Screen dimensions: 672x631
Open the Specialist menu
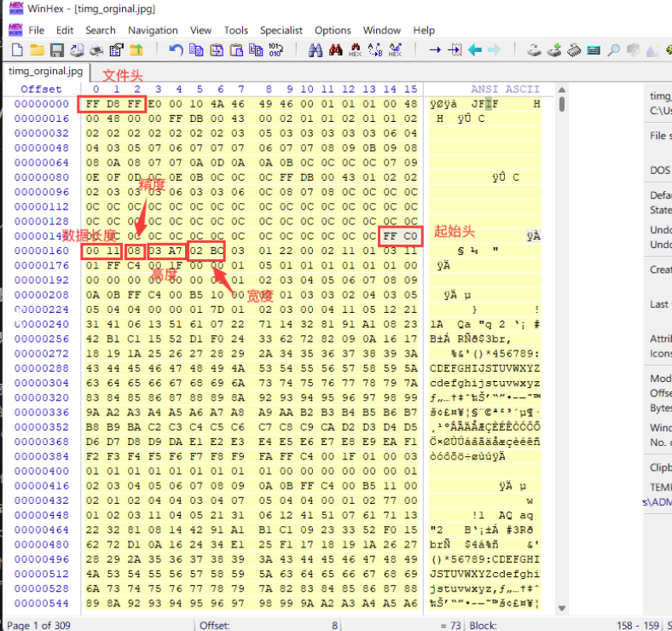(281, 30)
